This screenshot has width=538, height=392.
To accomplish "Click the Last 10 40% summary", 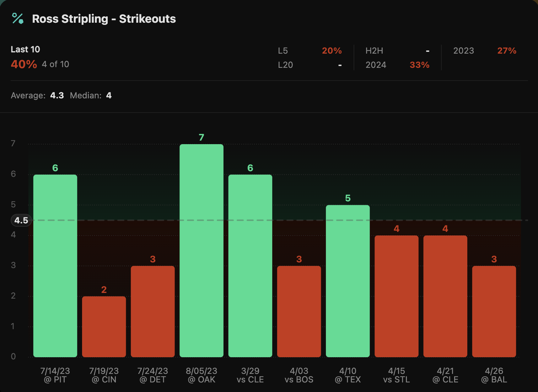I will point(40,57).
